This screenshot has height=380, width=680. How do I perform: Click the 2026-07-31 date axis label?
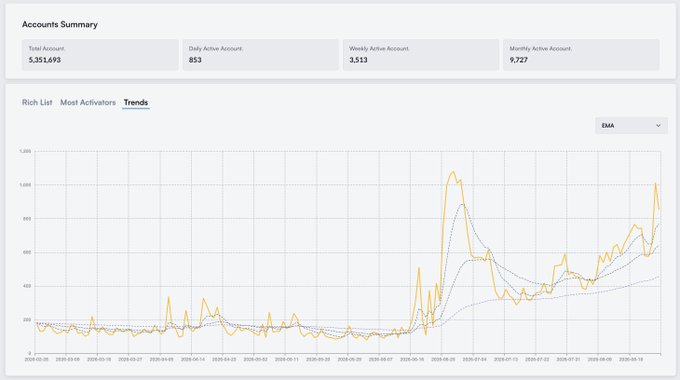pyautogui.click(x=569, y=360)
